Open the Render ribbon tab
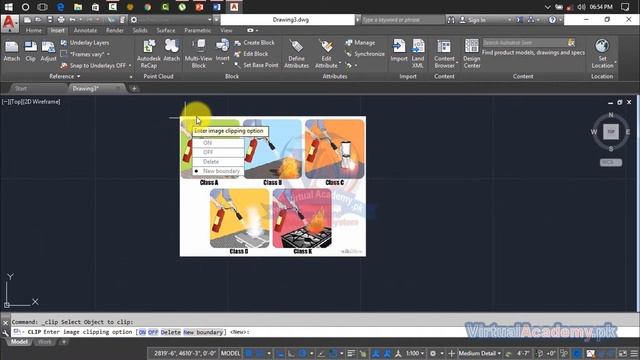The width and height of the screenshot is (640, 360). [x=115, y=30]
